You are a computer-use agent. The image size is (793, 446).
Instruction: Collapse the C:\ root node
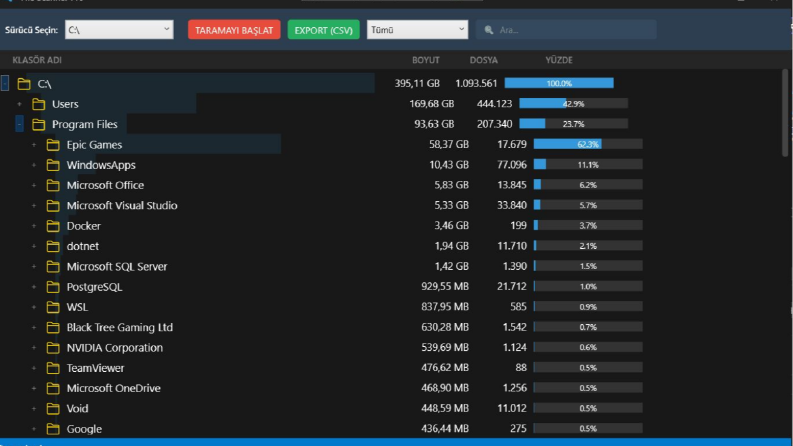tap(5, 83)
